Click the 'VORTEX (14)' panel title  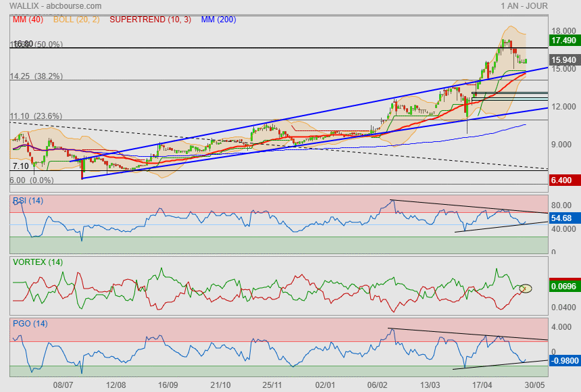coord(37,262)
